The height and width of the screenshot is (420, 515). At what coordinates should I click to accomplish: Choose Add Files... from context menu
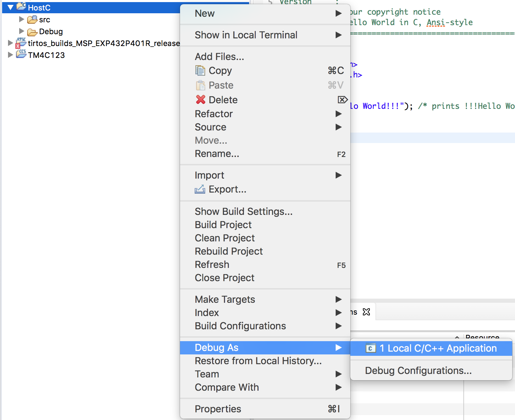[x=265, y=57]
